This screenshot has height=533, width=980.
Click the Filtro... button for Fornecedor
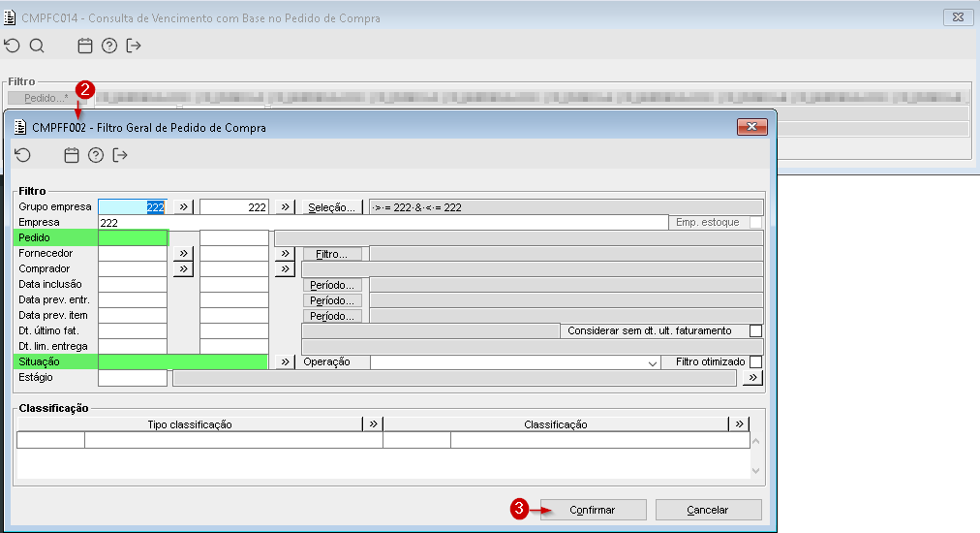pyautogui.click(x=332, y=254)
